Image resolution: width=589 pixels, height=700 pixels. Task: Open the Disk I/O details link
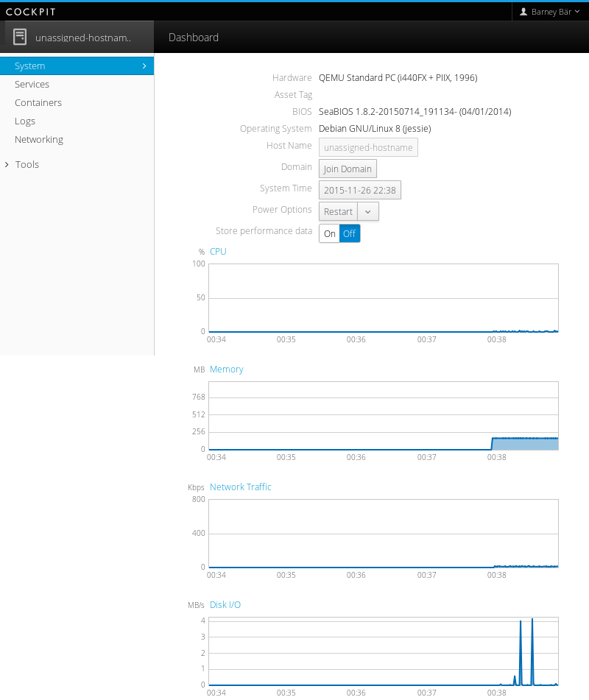click(225, 605)
